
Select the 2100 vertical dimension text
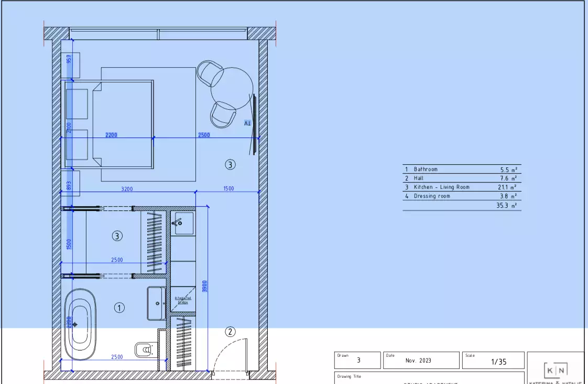click(69, 127)
